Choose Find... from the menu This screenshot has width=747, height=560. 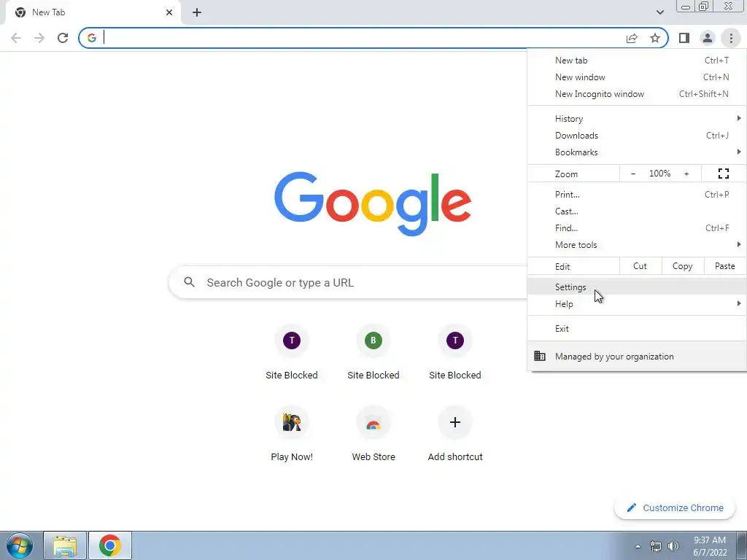tap(636, 228)
